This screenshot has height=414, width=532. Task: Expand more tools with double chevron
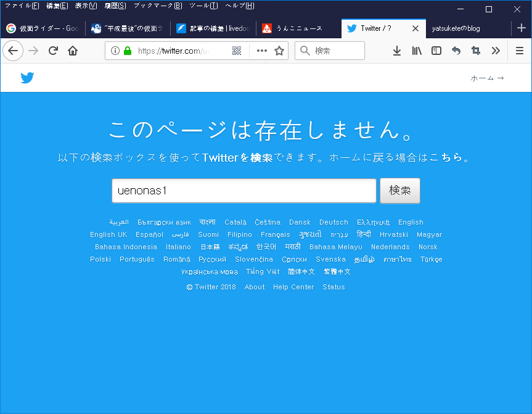[x=496, y=51]
